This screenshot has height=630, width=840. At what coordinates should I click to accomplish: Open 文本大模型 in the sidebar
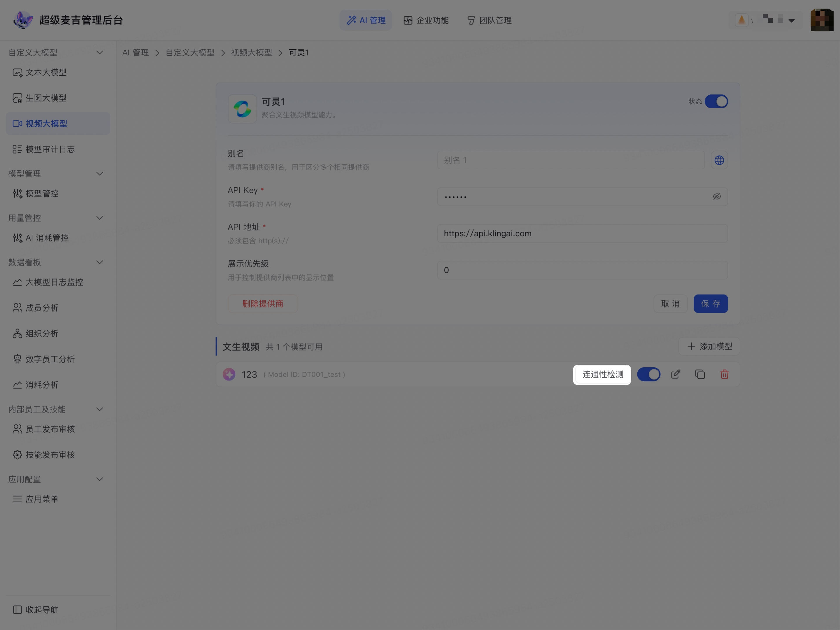[x=58, y=73]
